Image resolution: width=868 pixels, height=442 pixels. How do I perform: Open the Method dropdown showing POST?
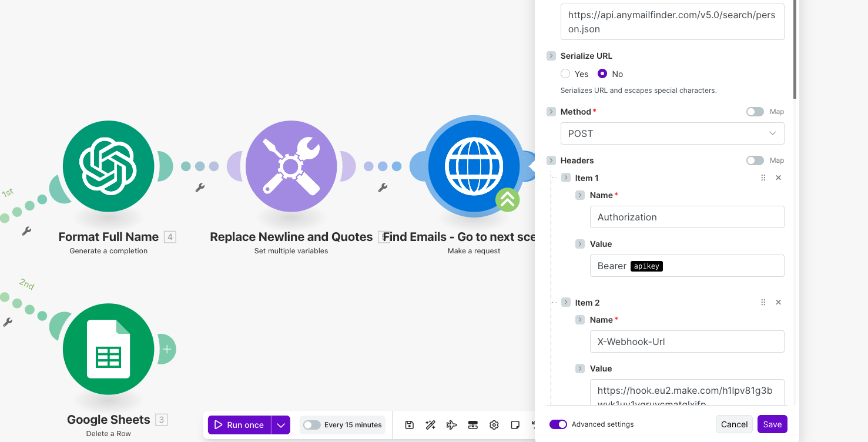click(x=672, y=133)
